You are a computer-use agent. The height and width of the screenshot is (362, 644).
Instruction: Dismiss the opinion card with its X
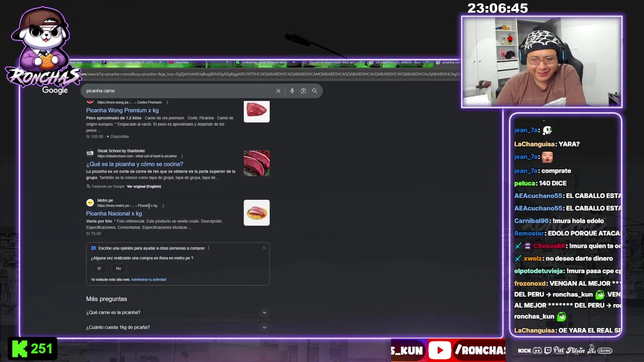click(x=264, y=248)
